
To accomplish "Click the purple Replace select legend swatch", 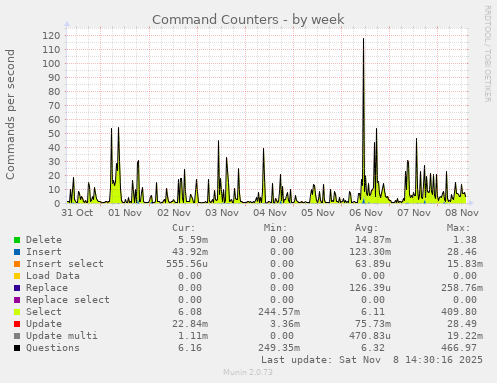I will pyautogui.click(x=17, y=300).
